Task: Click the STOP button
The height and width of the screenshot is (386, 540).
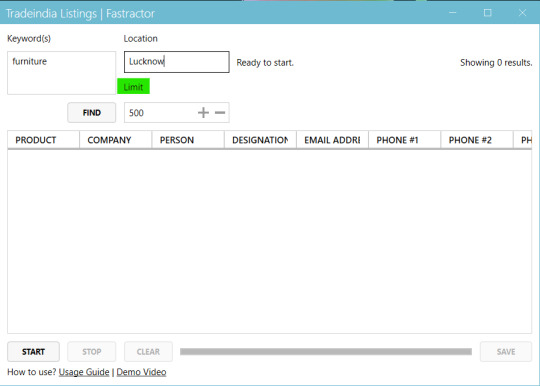Action: pos(92,352)
